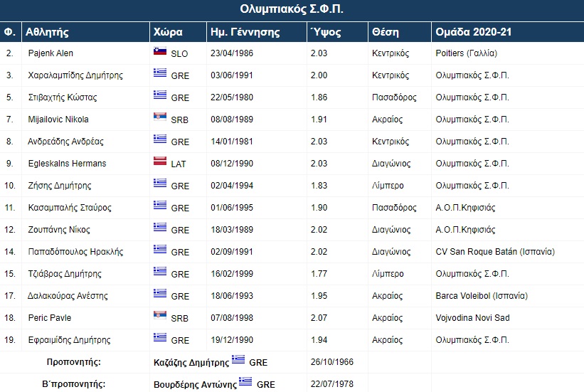Click Πασαδόρος position in Στιβαχτής Κώστας row
The height and width of the screenshot is (392, 584).
[394, 97]
